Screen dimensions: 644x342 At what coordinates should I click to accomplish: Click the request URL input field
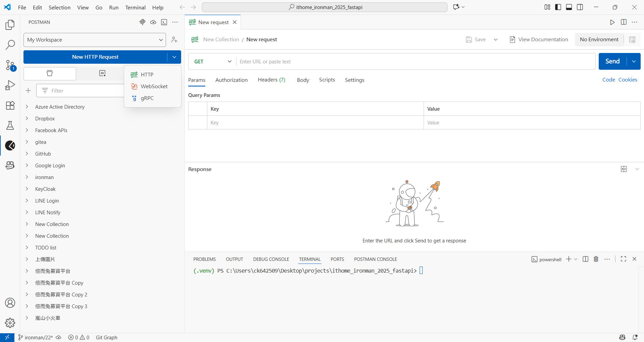tap(415, 62)
